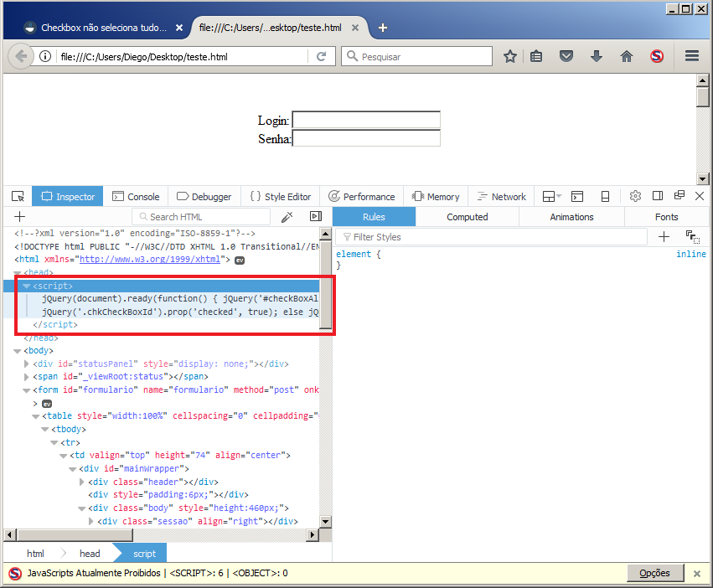Open a new browser tab with plus
The height and width of the screenshot is (588, 713).
[x=383, y=28]
